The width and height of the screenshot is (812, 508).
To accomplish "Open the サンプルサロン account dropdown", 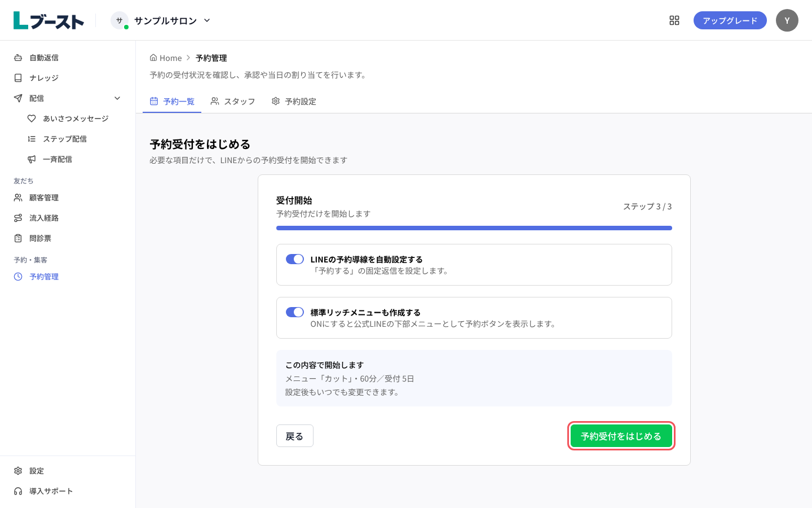I will click(x=161, y=20).
